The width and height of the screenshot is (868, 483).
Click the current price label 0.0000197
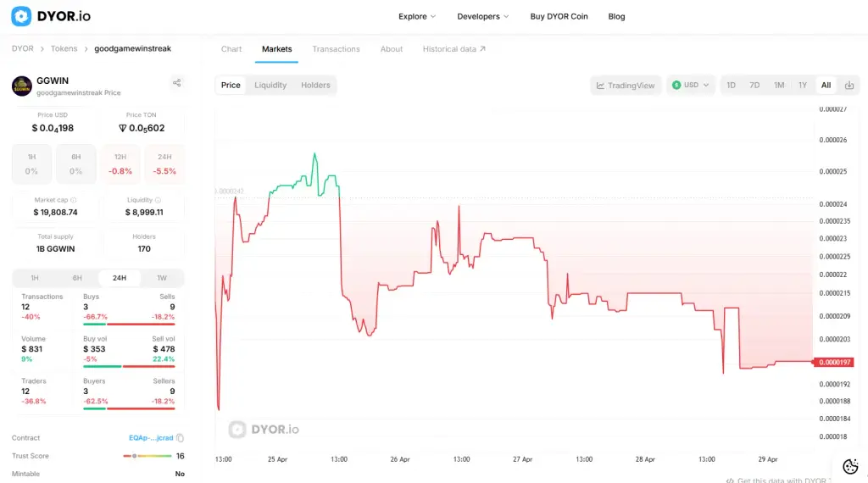(833, 363)
